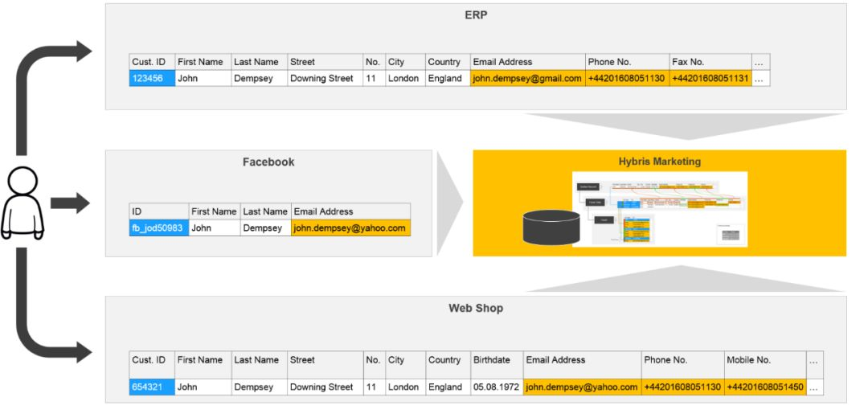Image resolution: width=868 pixels, height=418 pixels.
Task: Click Web Shop "Cust. ID" header
Action: click(x=152, y=365)
